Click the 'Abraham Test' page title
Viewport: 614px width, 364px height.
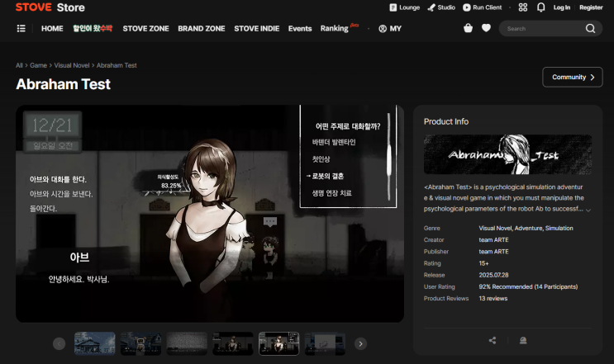point(63,84)
